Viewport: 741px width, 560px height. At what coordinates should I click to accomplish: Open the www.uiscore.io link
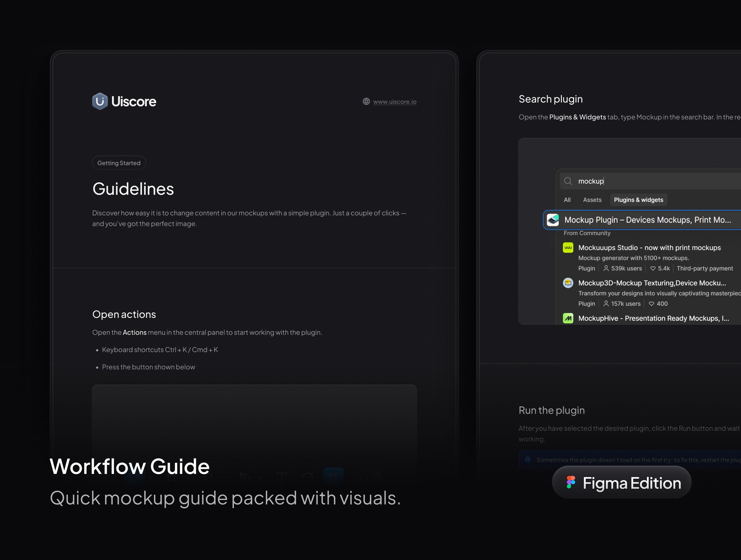pos(395,102)
